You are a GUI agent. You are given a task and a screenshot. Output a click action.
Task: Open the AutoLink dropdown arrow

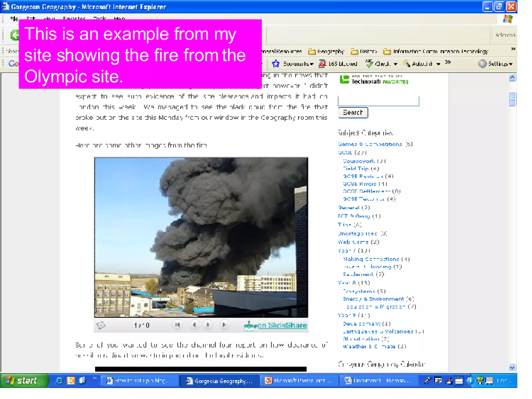click(x=438, y=64)
